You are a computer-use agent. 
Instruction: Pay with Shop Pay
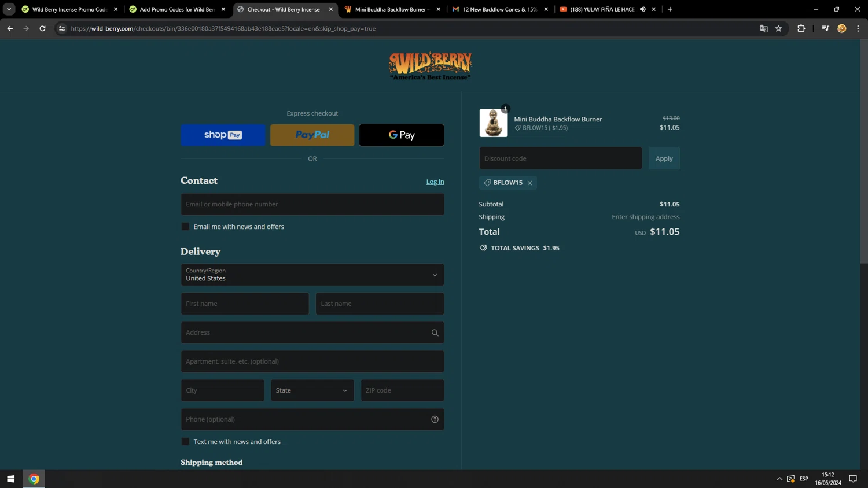pyautogui.click(x=223, y=135)
